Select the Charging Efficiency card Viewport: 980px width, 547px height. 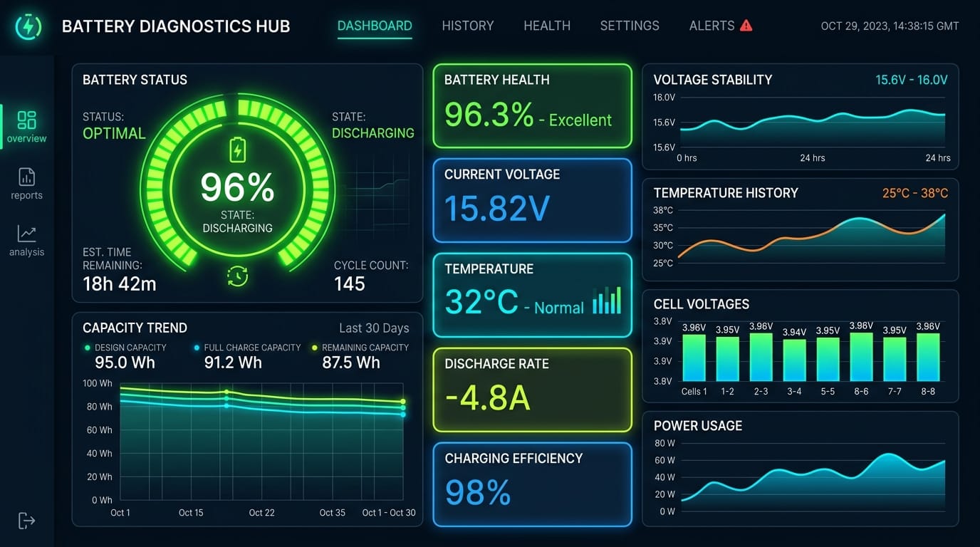(x=532, y=485)
